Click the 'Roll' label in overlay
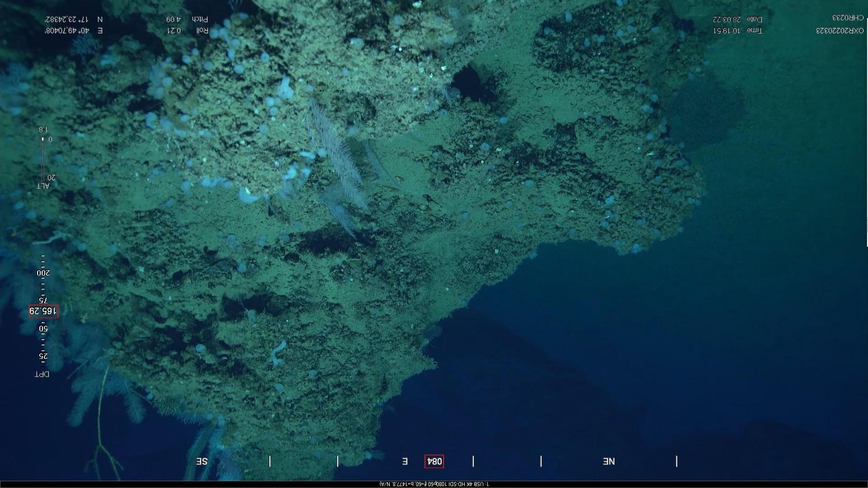This screenshot has width=868, height=488. pos(202,31)
